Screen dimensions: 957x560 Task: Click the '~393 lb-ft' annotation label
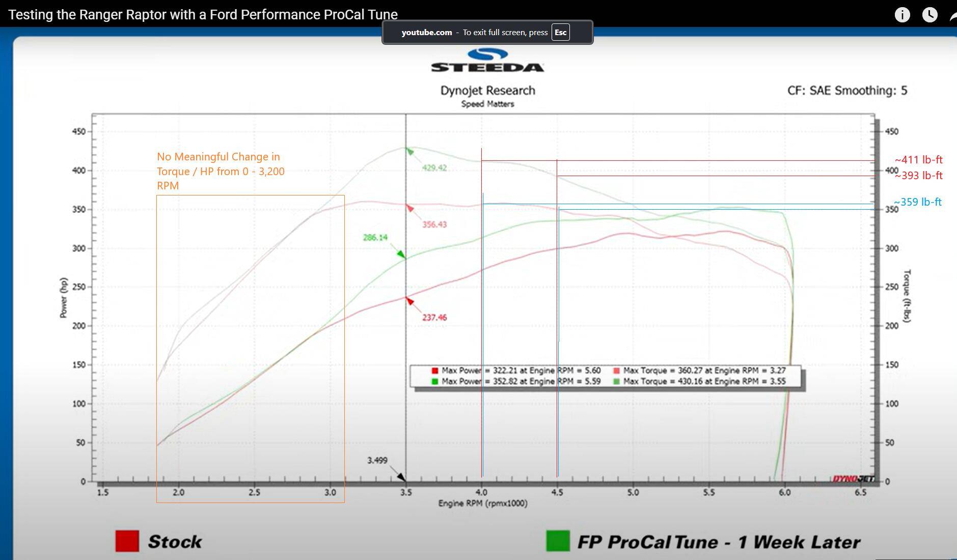click(x=918, y=176)
